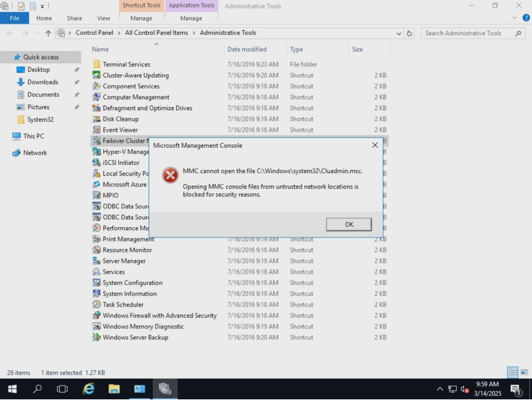532x401 pixels.
Task: Open the Terminal Services folder icon
Action: (97, 64)
